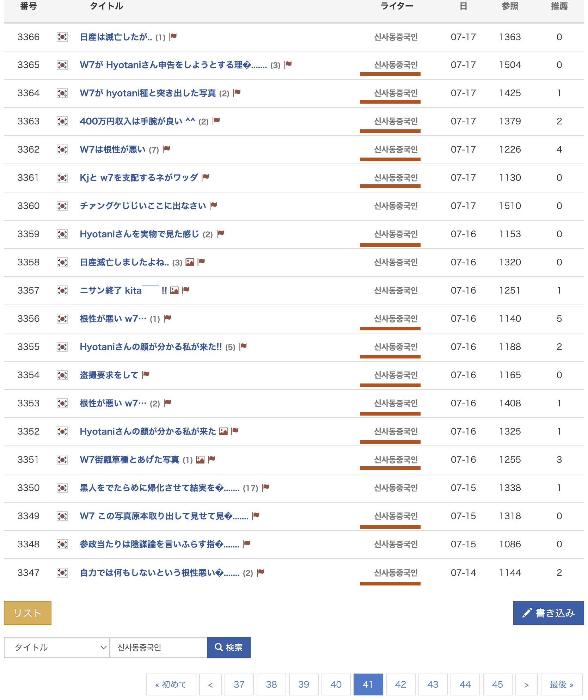Click the Korean flag icon on post 3366
This screenshot has width=588, height=700.
coord(62,37)
